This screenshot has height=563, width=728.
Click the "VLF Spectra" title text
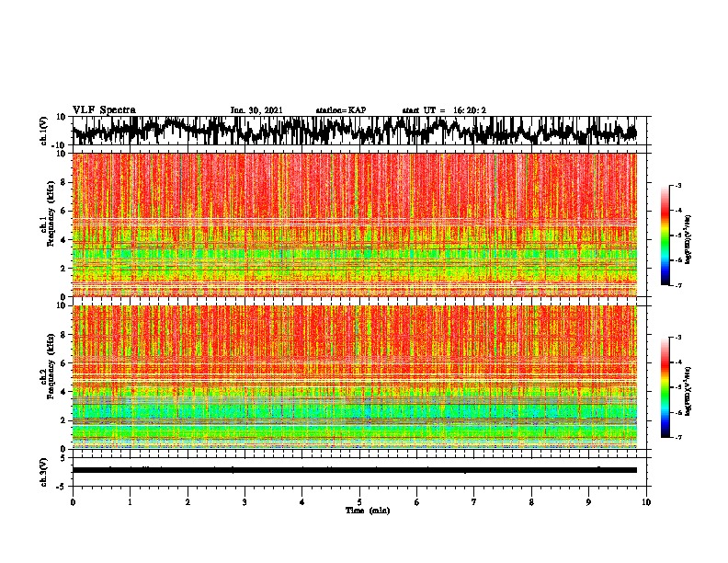(104, 110)
